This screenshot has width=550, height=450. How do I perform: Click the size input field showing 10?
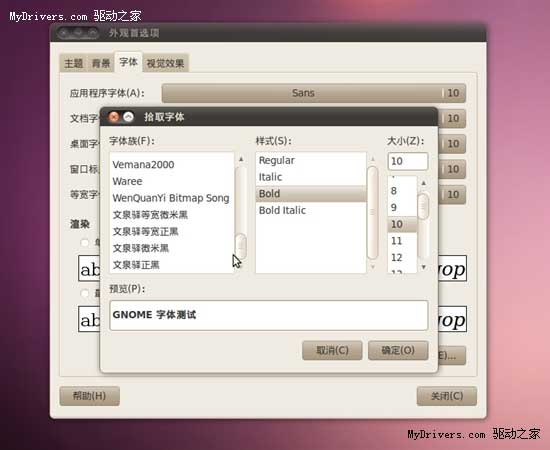pyautogui.click(x=408, y=161)
